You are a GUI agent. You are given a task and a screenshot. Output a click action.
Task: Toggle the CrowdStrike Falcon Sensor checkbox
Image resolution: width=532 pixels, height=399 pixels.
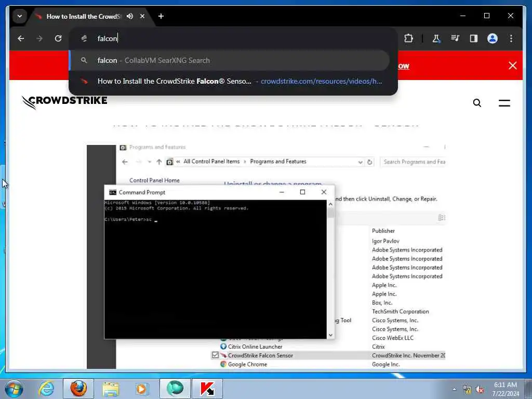(x=215, y=355)
